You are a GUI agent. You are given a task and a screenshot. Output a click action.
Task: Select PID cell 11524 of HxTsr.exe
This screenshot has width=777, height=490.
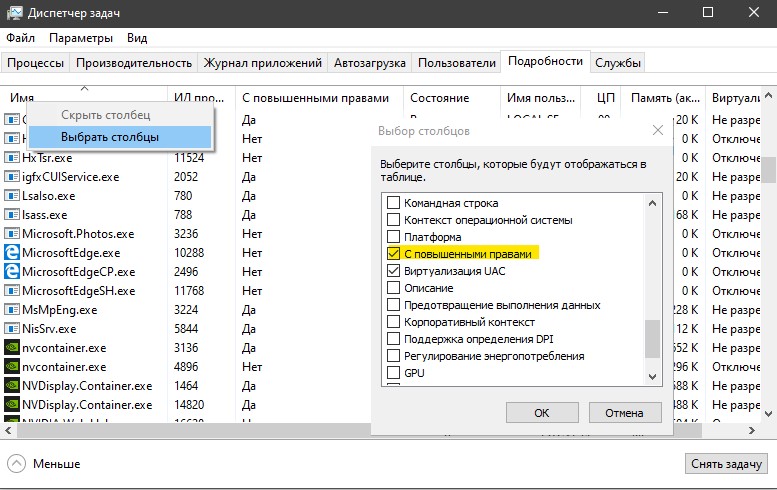[189, 158]
